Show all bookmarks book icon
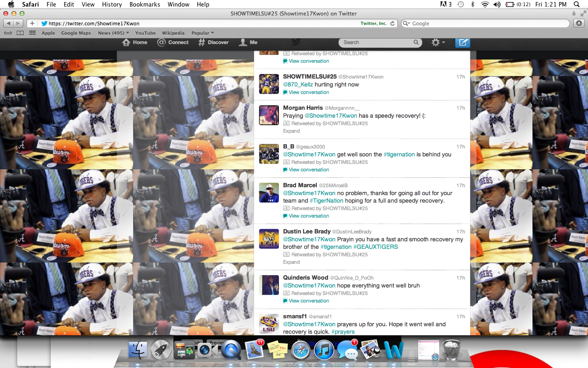588x368 pixels. [20, 33]
